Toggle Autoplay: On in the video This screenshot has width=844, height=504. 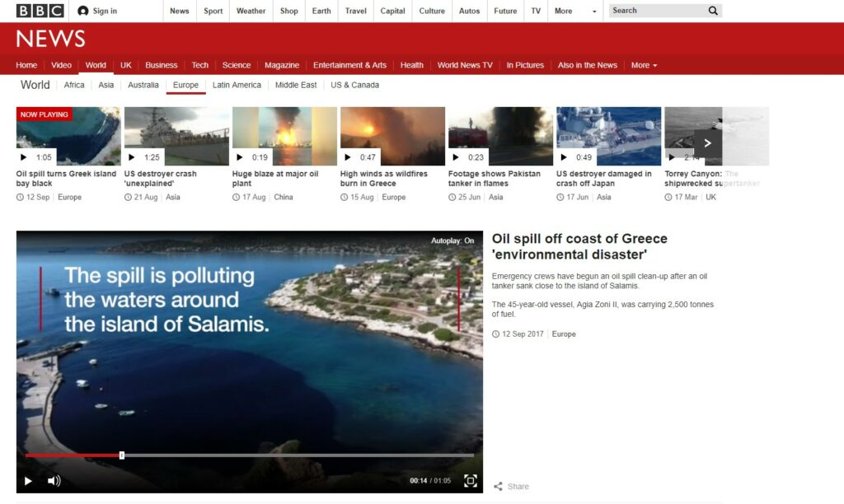click(452, 241)
